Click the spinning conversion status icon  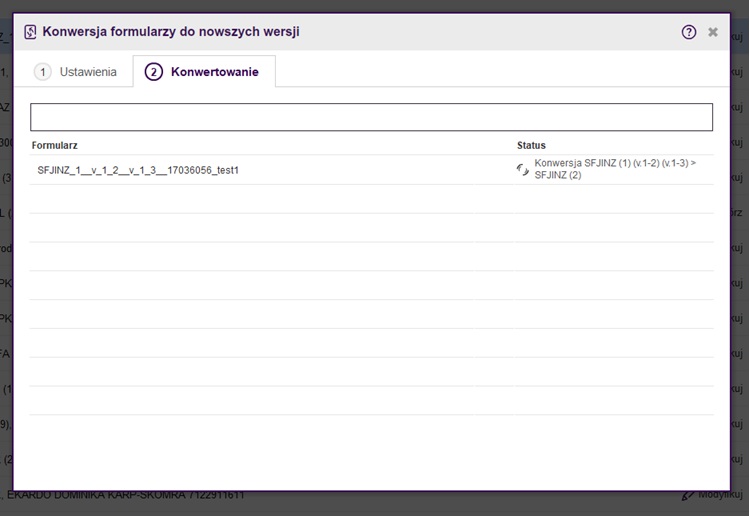522,170
